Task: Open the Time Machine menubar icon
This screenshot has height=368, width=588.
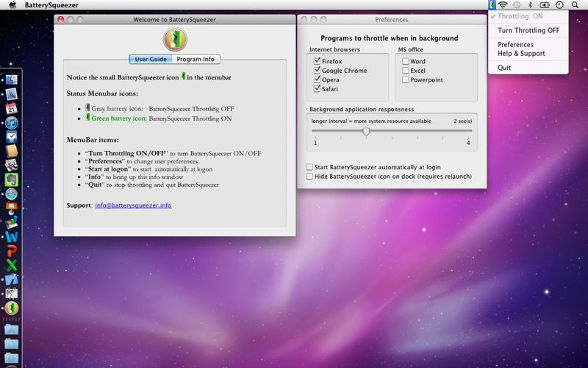Action: (517, 5)
